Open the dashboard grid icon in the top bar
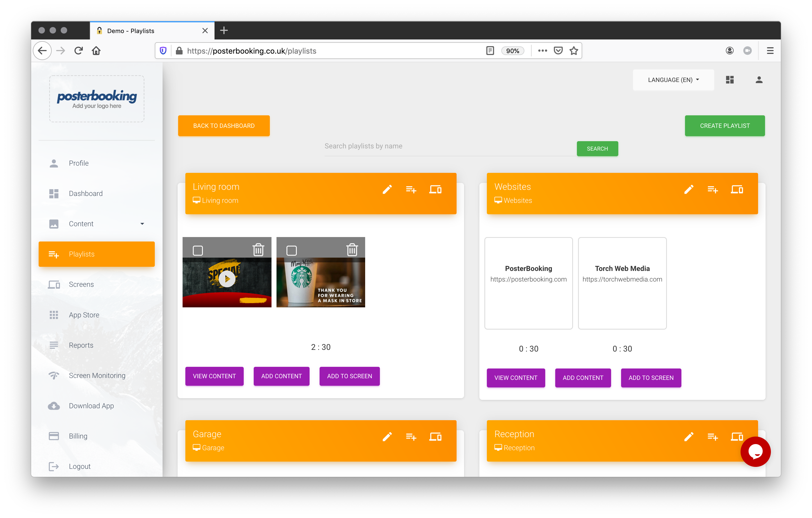This screenshot has height=518, width=812. click(x=730, y=79)
